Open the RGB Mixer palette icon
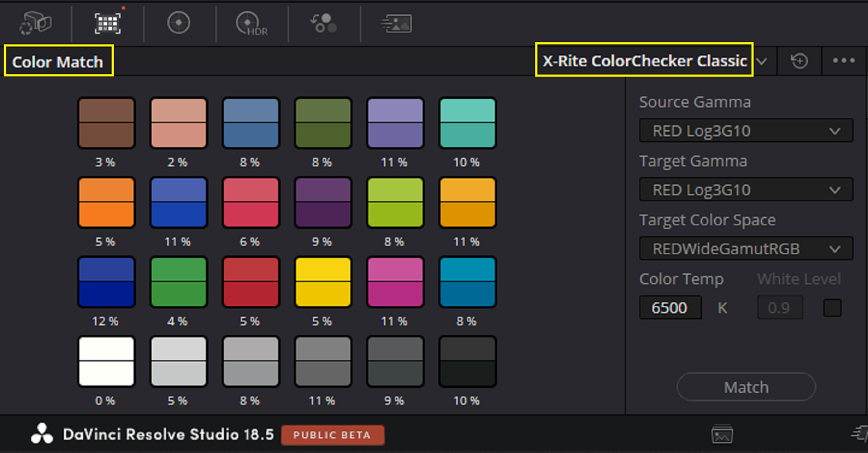Image resolution: width=868 pixels, height=453 pixels. click(x=323, y=23)
